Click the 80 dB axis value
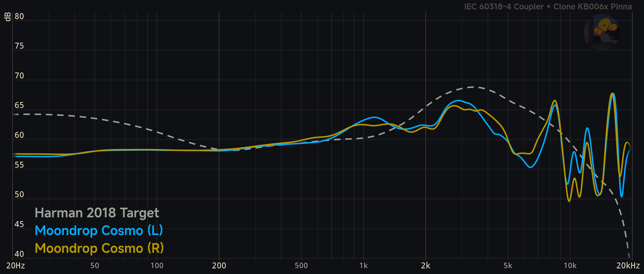Screen dimensions: 644x274 [x=19, y=16]
